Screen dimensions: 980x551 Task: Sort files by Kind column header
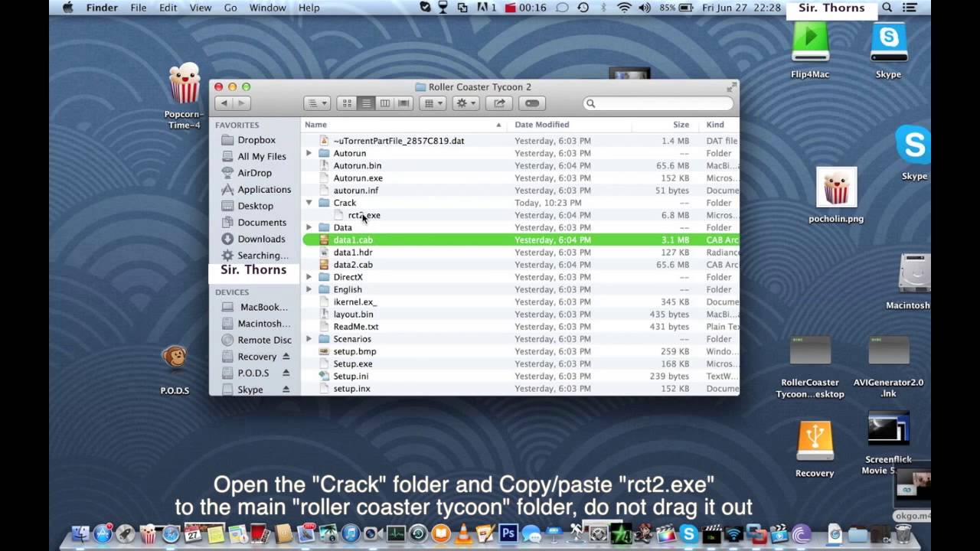pos(715,125)
